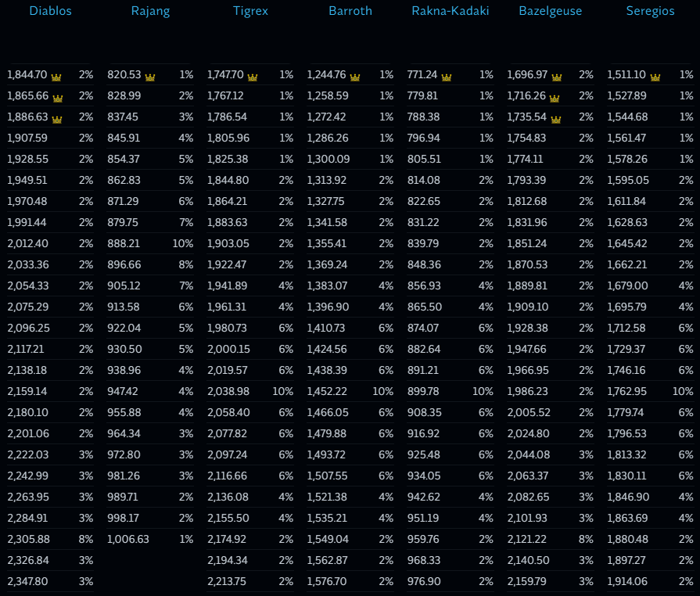Viewport: 700px width, 596px height.
Task: Select Rajang size value 1,006.63
Action: tap(128, 540)
